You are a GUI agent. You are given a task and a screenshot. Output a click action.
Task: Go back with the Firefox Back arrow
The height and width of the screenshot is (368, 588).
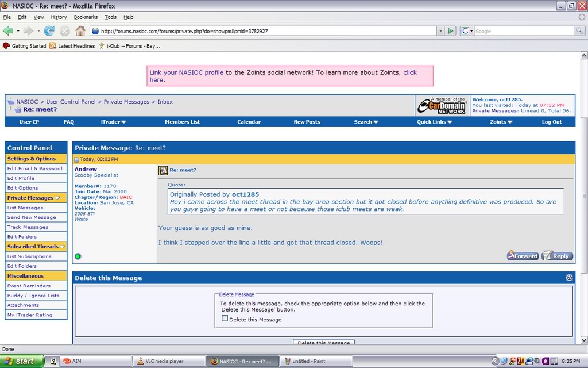click(x=8, y=31)
